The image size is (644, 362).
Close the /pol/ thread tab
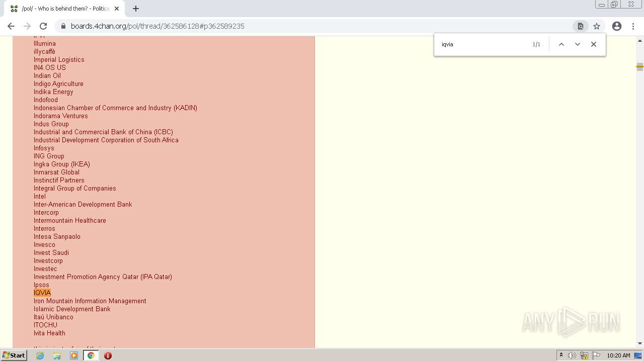pos(117,9)
